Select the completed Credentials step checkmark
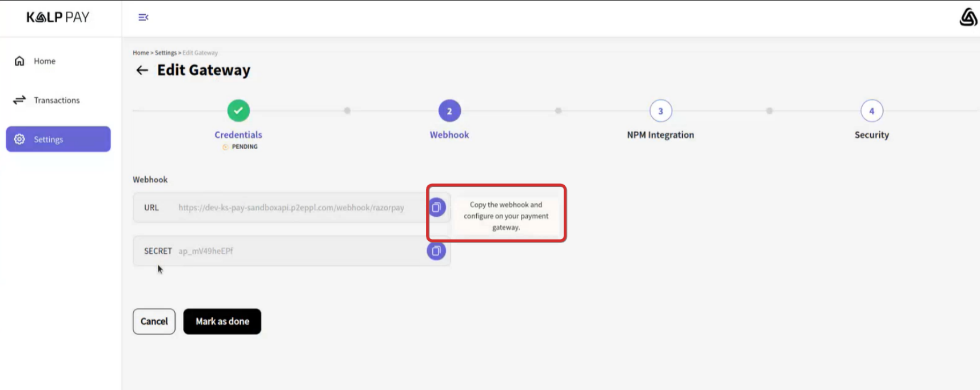The height and width of the screenshot is (390, 980). tap(238, 110)
